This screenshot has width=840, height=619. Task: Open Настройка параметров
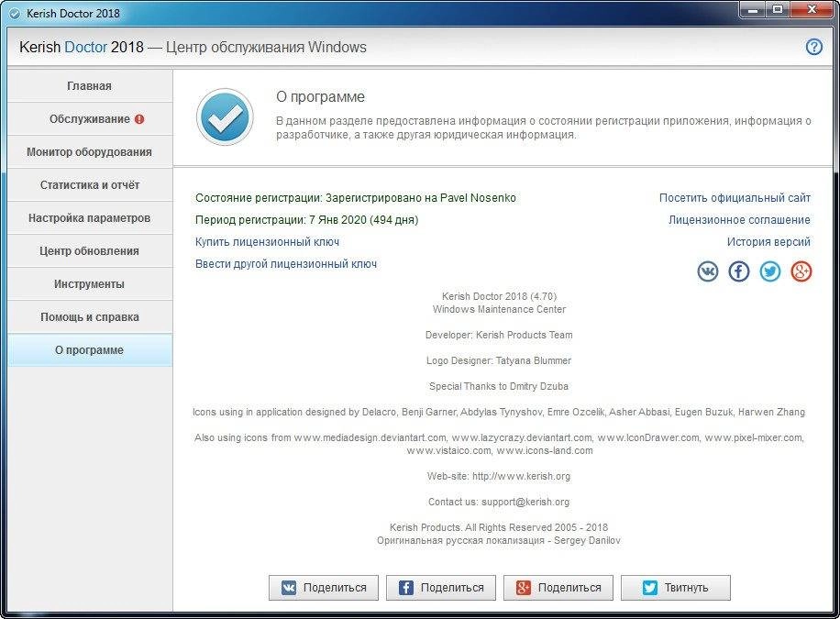coord(90,218)
